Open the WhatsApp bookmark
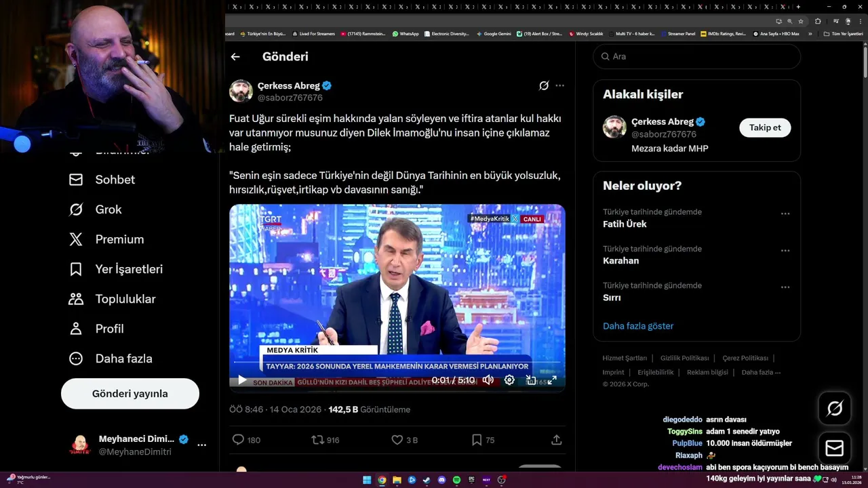Viewport: 868px width, 488px height. click(x=406, y=34)
